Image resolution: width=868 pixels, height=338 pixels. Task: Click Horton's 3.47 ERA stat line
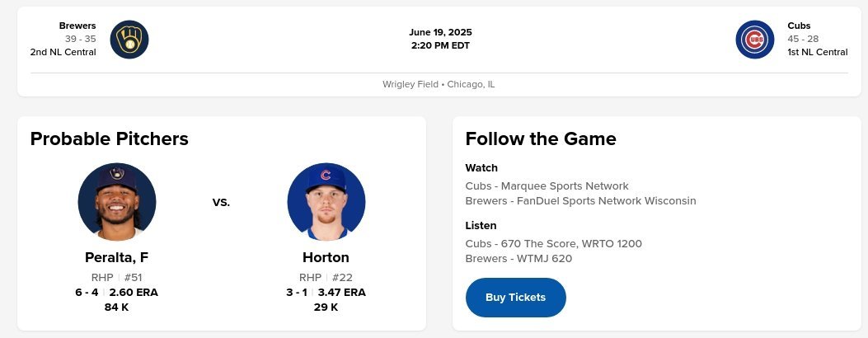pyautogui.click(x=326, y=293)
